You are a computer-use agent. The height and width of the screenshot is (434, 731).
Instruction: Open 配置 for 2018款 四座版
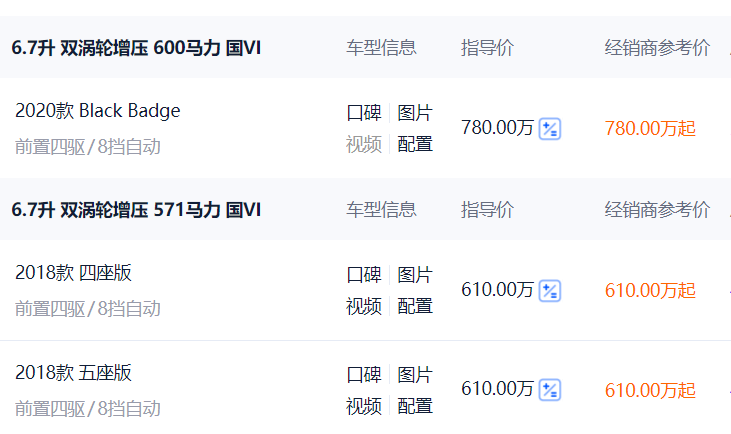(x=415, y=306)
